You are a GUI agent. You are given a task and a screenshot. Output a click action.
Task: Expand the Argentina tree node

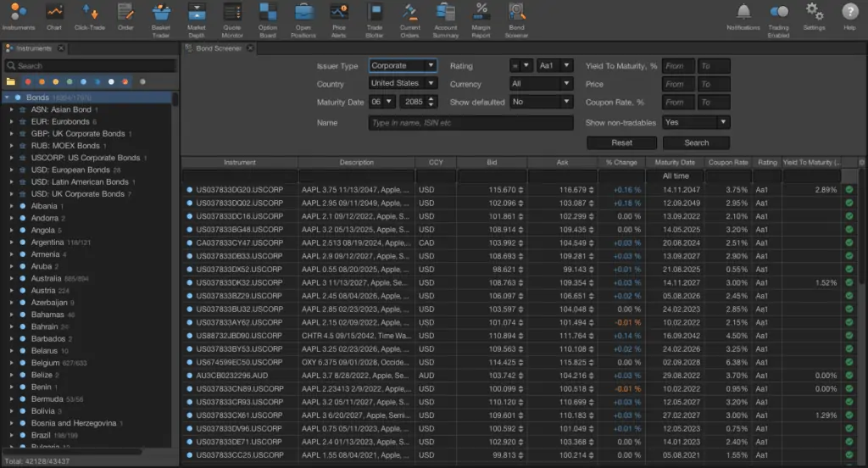point(12,242)
